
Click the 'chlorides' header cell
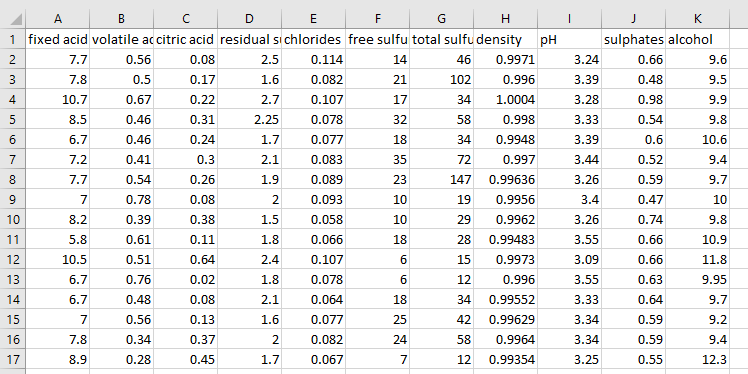point(313,39)
